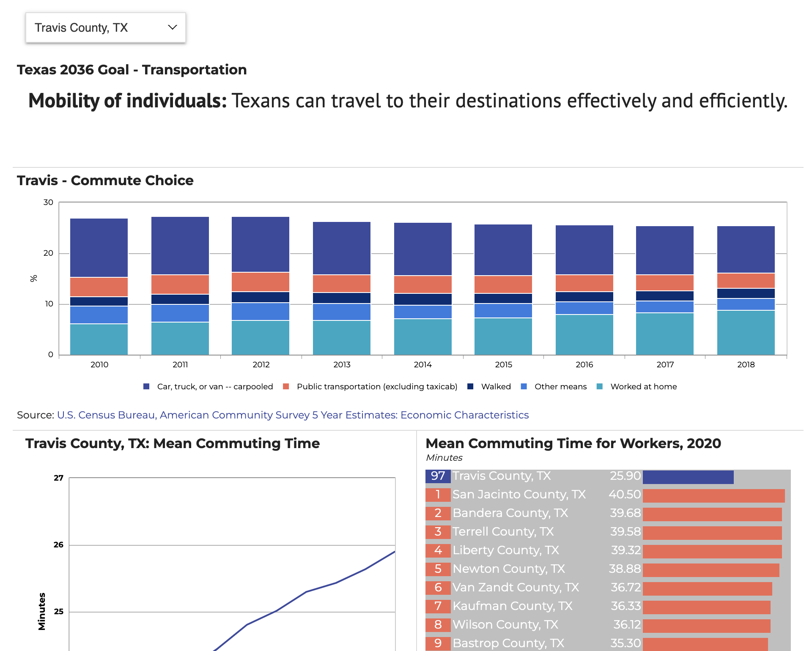This screenshot has height=651, width=812.
Task: Toggle Worked at home legend square icon
Action: click(599, 386)
